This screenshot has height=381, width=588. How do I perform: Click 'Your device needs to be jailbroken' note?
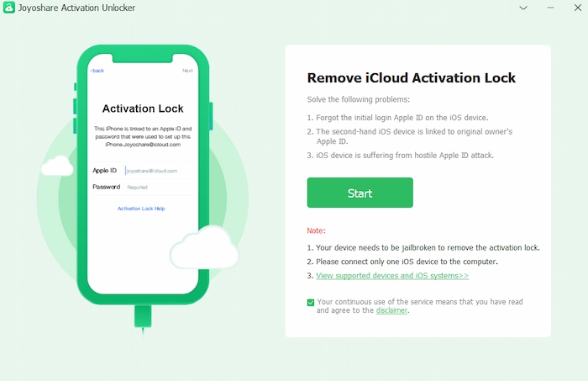[423, 248]
